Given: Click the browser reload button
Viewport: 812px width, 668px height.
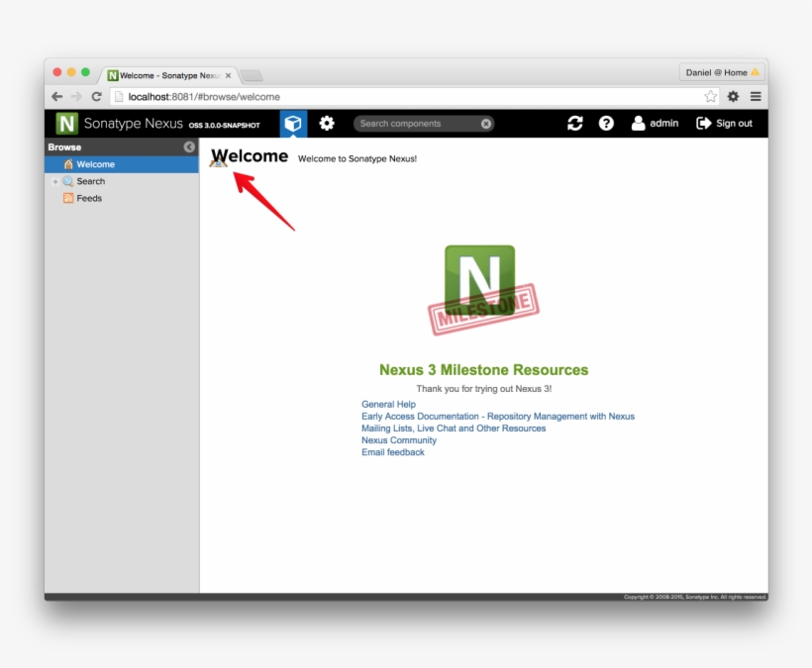Looking at the screenshot, I should 96,97.
